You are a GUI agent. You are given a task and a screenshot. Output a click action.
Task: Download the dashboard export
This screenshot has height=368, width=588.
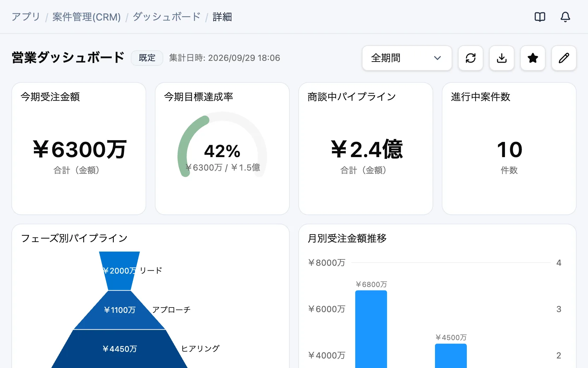click(x=502, y=58)
